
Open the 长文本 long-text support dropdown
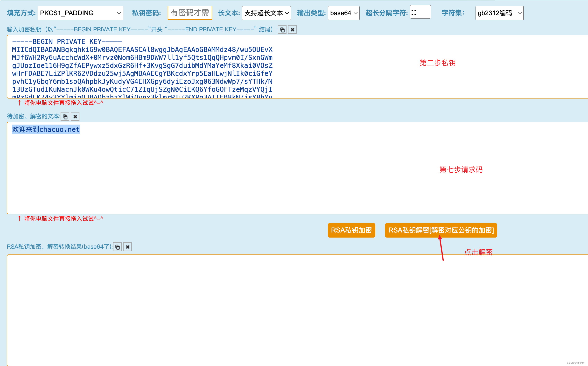pos(266,13)
